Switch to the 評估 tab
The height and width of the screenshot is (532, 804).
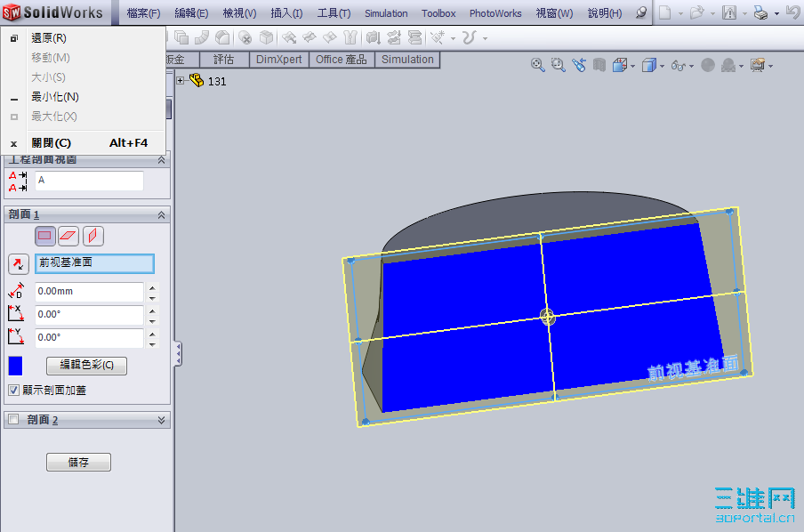tap(224, 60)
